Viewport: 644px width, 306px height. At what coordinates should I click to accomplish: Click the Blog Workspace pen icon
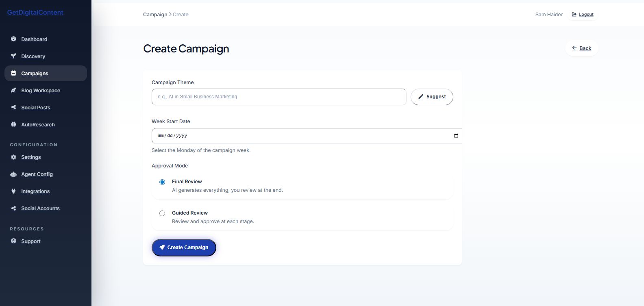(x=13, y=90)
